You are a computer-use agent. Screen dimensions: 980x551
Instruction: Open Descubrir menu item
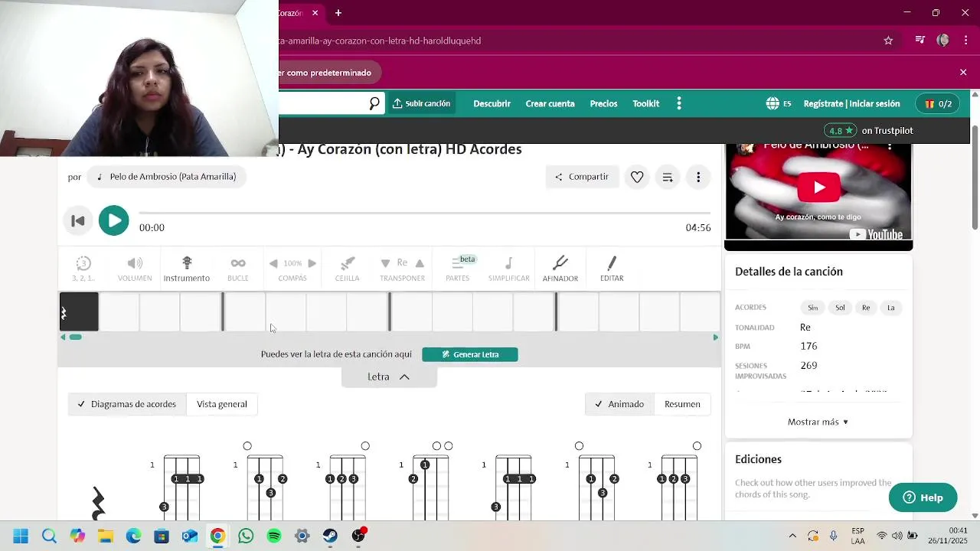click(492, 103)
